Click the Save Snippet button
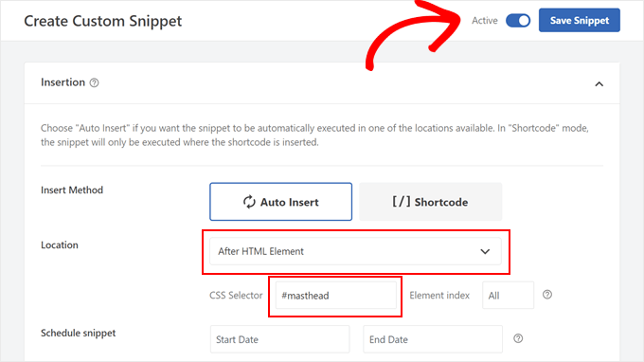Viewport: 644px width, 362px height. (x=579, y=20)
